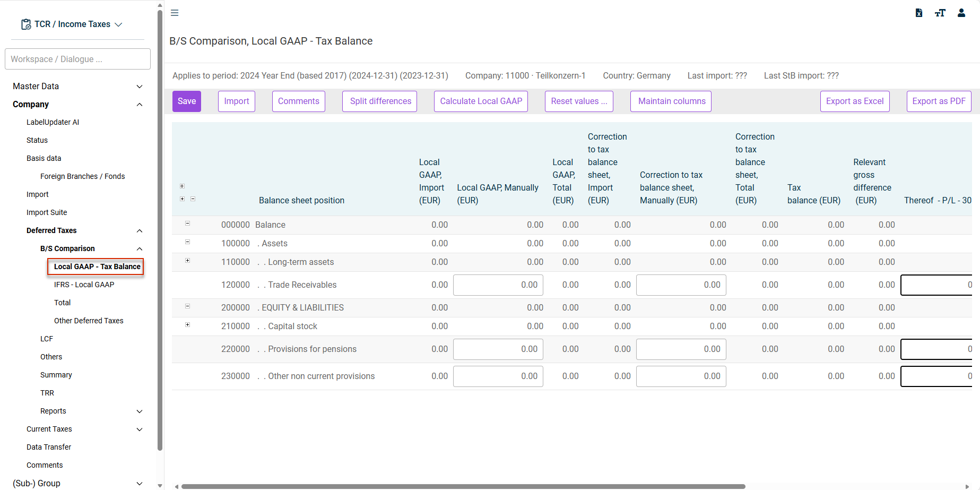
Task: Click Split differences button
Action: tap(380, 101)
